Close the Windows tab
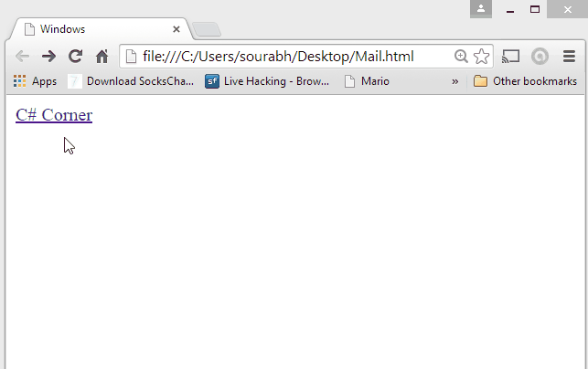Image resolution: width=588 pixels, height=369 pixels. 176,29
